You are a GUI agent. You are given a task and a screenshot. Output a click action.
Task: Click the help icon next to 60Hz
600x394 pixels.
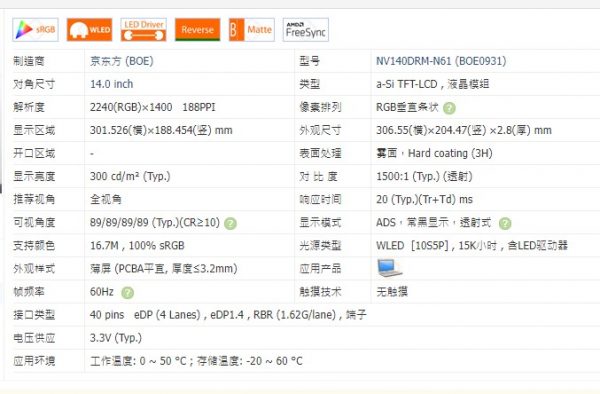127,293
